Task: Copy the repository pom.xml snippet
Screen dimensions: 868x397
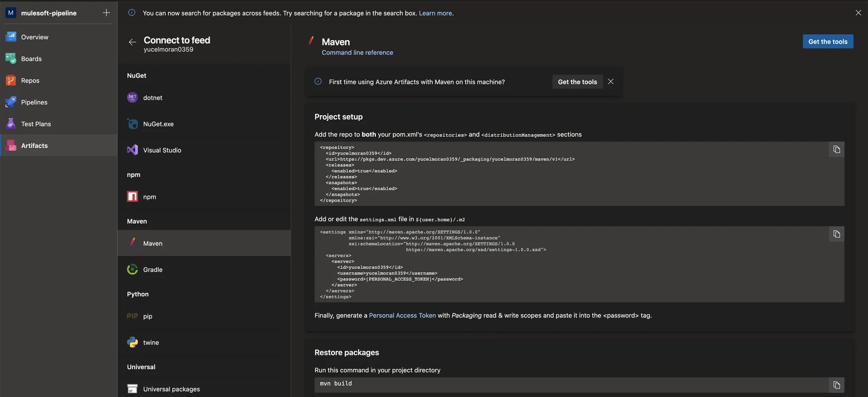Action: [x=837, y=149]
